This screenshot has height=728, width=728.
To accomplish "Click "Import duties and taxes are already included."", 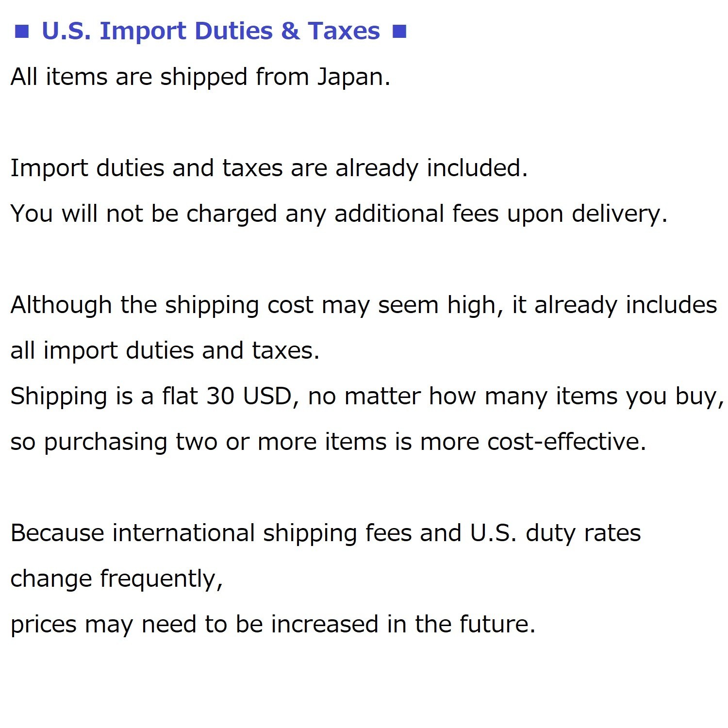I will pyautogui.click(x=268, y=168).
